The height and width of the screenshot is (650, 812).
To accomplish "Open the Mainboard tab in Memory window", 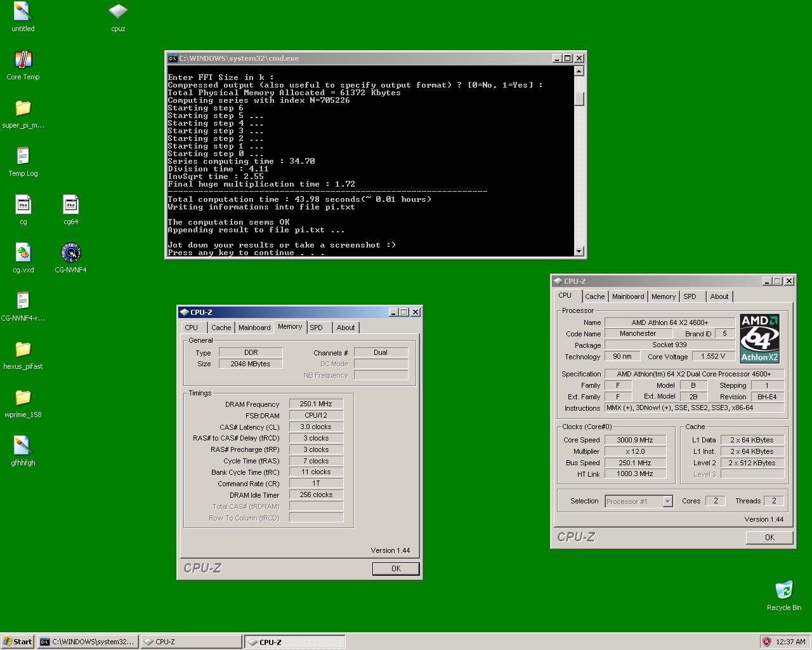I will pyautogui.click(x=254, y=328).
